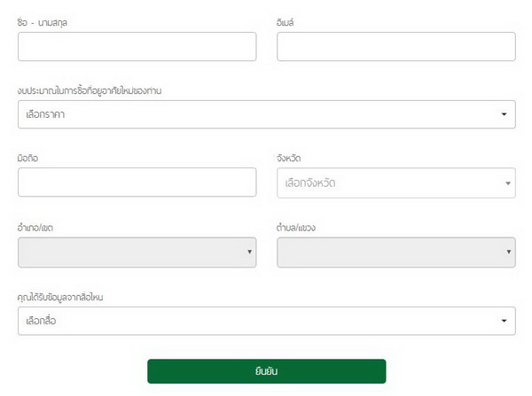Click the arrow of the เลือกจังหวัด selector

pyautogui.click(x=508, y=183)
